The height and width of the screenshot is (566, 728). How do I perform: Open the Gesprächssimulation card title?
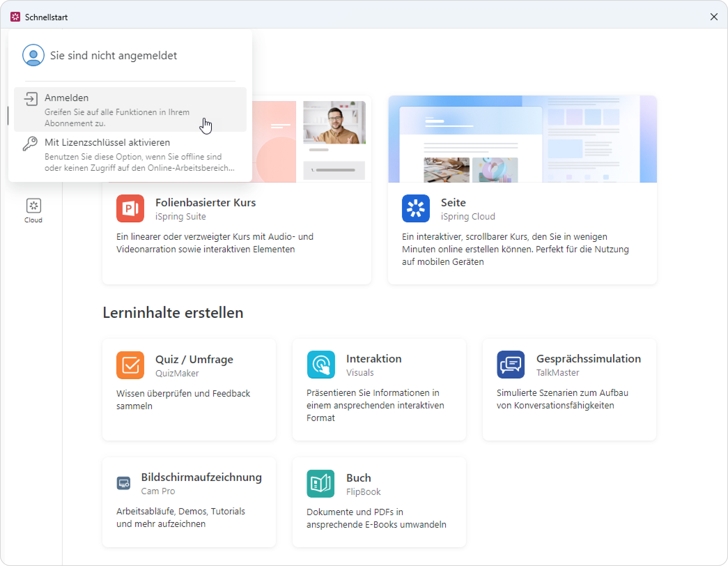[588, 359]
